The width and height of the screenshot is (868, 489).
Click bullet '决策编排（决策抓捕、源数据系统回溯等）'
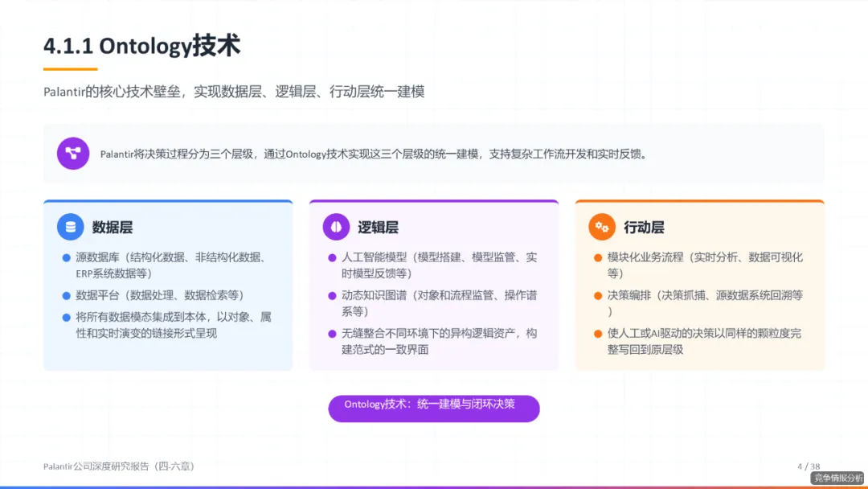point(705,303)
